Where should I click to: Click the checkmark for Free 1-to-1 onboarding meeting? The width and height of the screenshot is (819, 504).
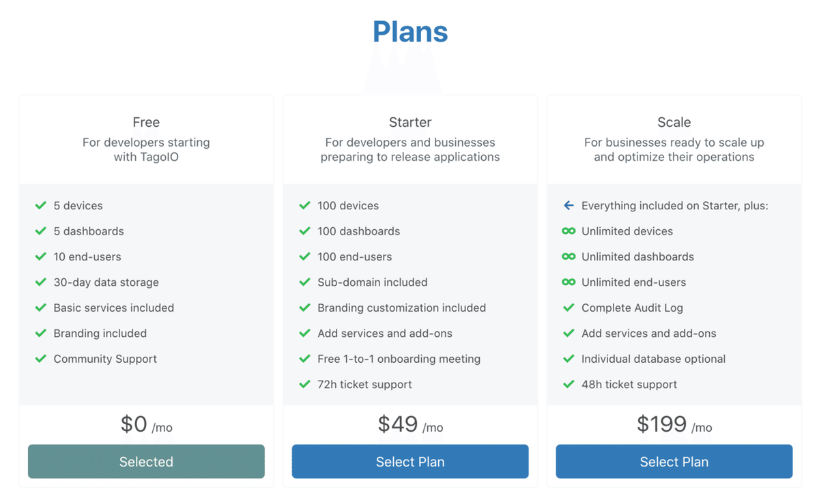pyautogui.click(x=304, y=359)
